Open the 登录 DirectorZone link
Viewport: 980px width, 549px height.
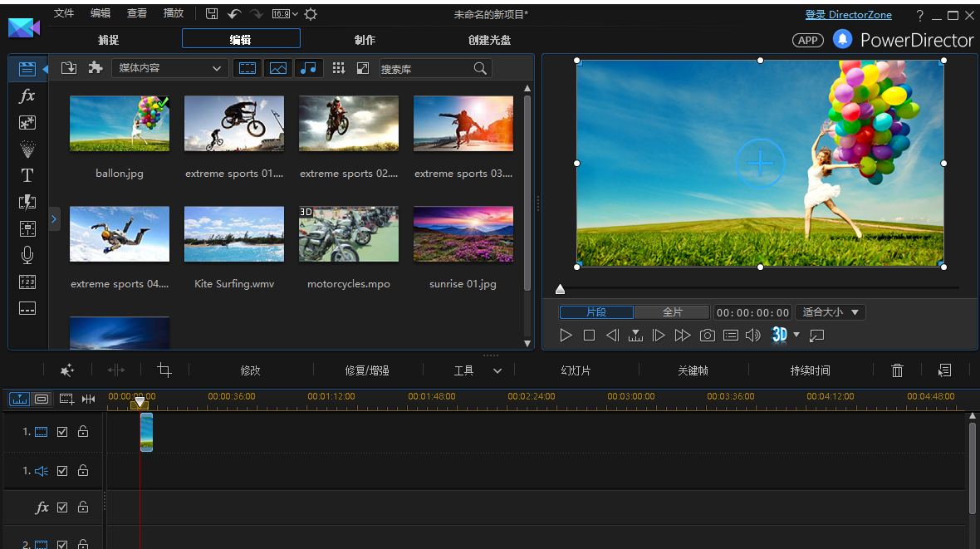point(848,14)
